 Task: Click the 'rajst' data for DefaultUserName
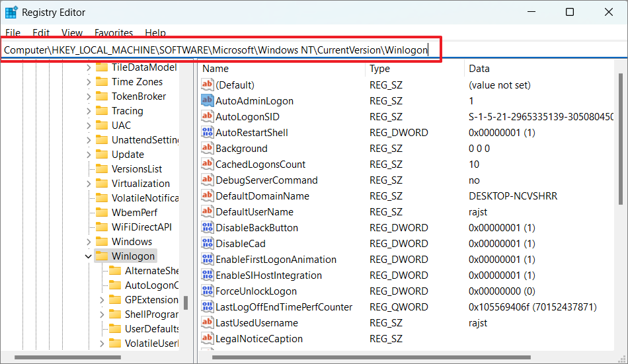click(478, 212)
